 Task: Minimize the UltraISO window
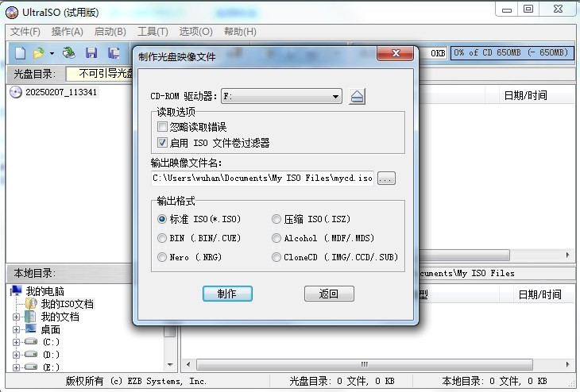click(x=507, y=10)
